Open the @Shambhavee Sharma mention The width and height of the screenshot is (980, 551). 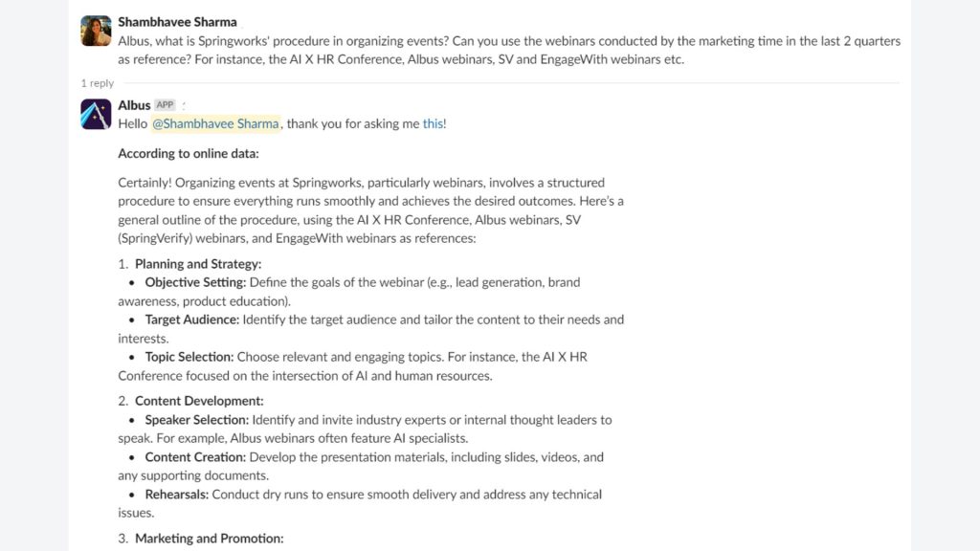click(x=215, y=123)
